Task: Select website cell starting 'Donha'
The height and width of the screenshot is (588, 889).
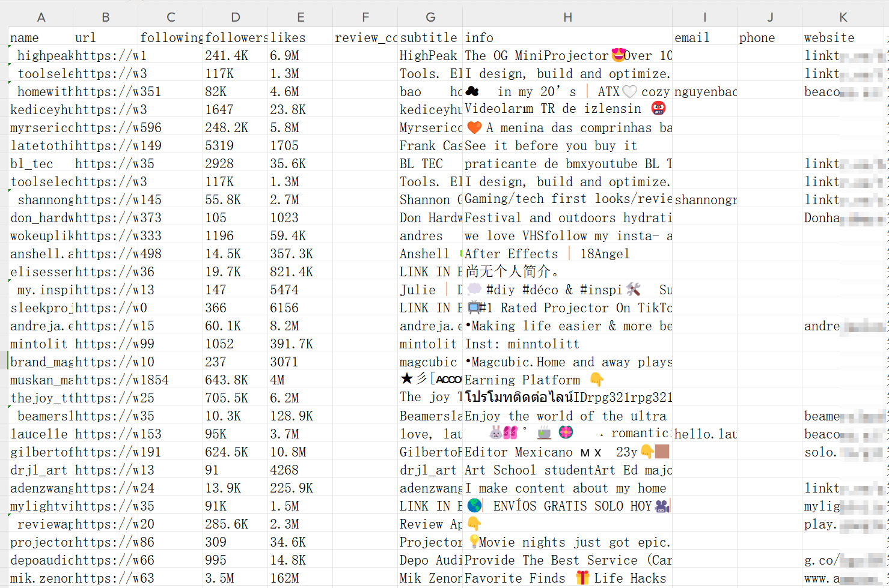Action: click(x=843, y=217)
